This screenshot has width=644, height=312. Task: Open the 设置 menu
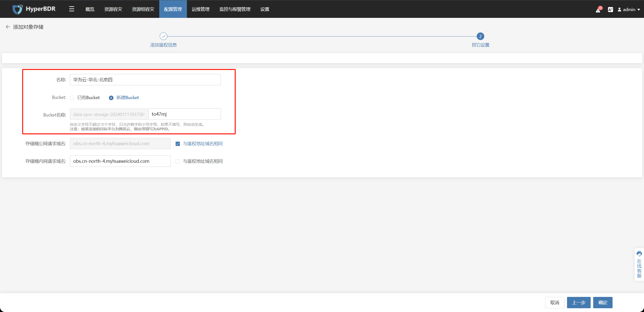265,9
